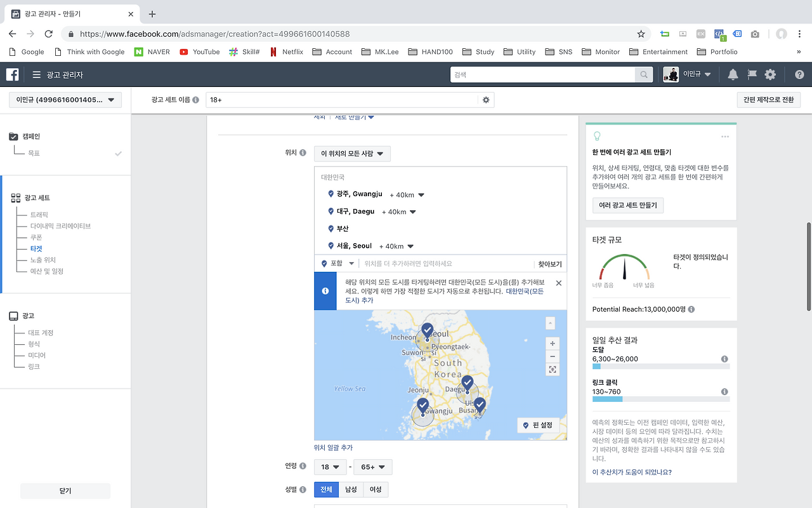Screen dimensions: 812x508
Task: Open the maximum age 65+ dropdown
Action: (373, 467)
